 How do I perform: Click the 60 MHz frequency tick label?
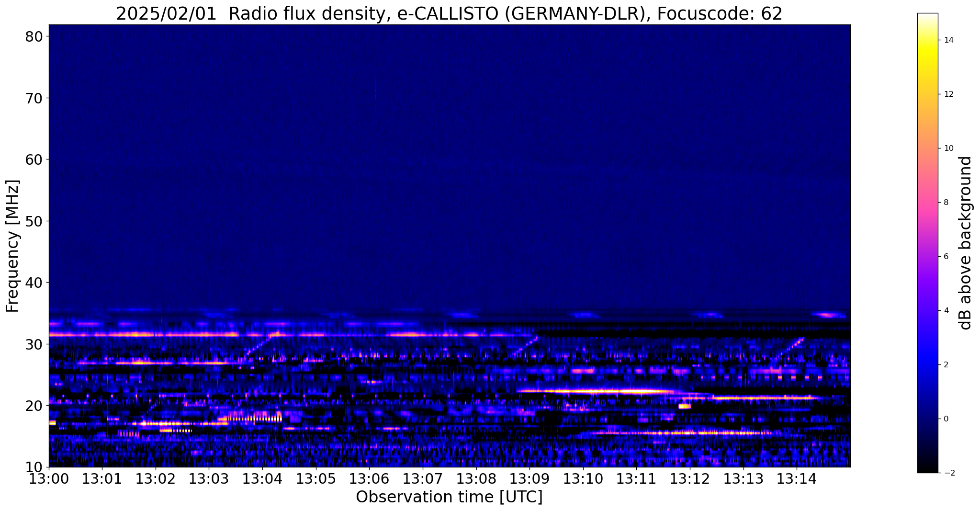[x=34, y=159]
